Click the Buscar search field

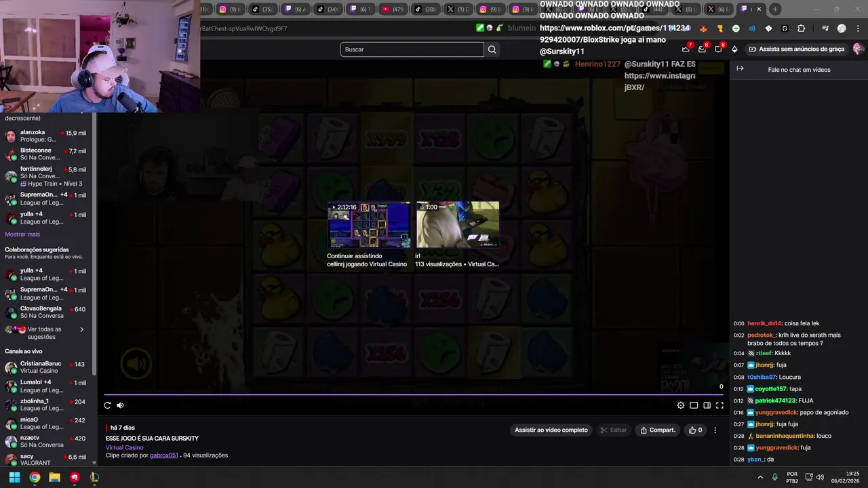[x=412, y=49]
